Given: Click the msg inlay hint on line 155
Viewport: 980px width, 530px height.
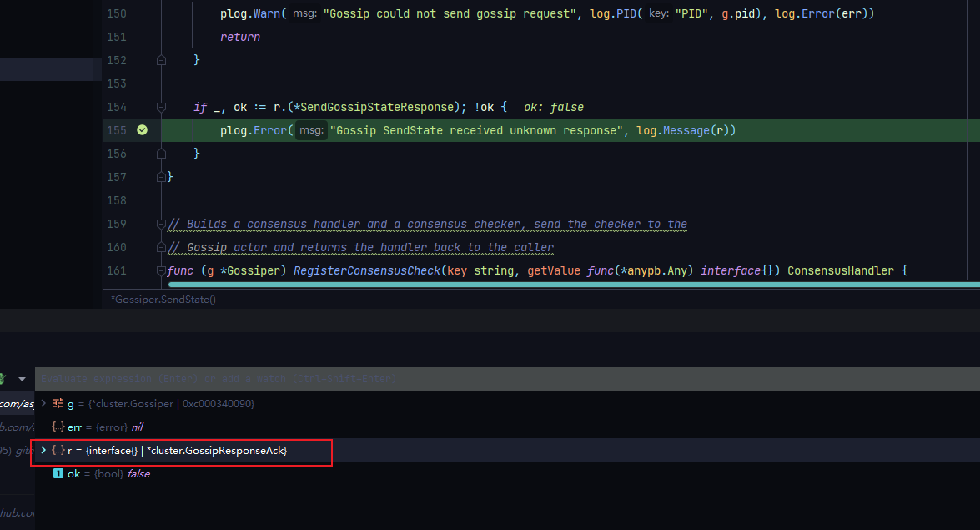Looking at the screenshot, I should (x=310, y=130).
